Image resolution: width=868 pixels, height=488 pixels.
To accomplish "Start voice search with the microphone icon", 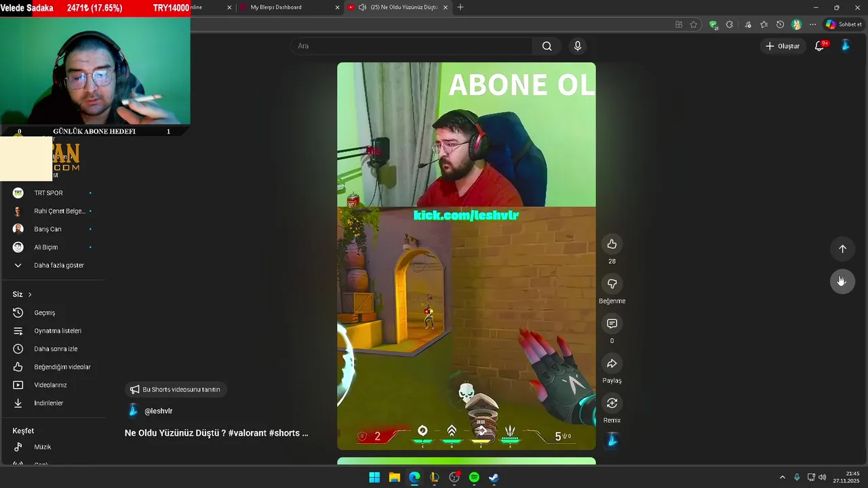I will pos(578,46).
